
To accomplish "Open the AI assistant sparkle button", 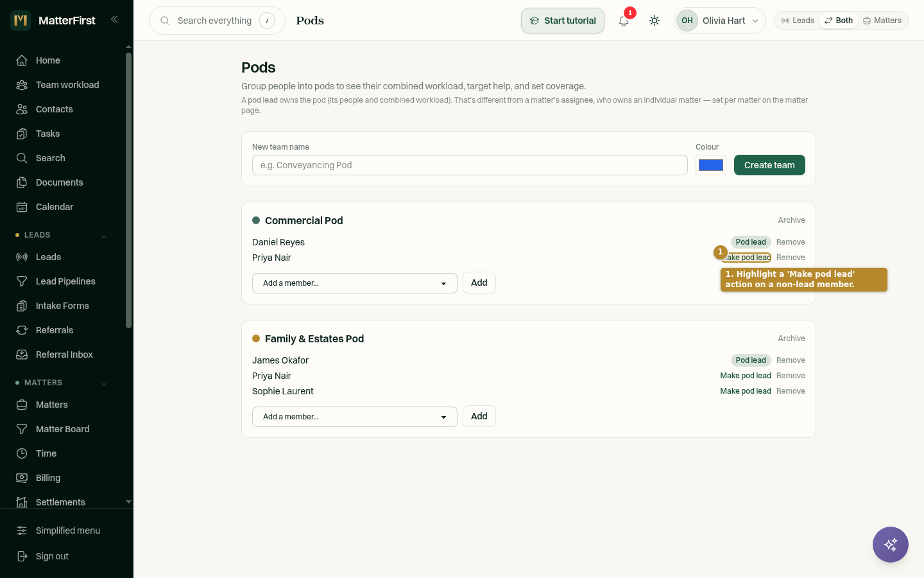I will (x=891, y=545).
